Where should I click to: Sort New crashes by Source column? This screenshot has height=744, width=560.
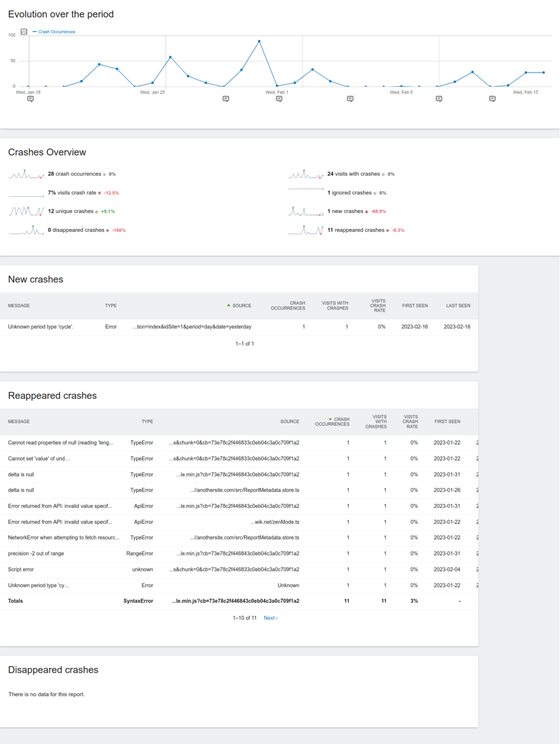[x=239, y=306]
